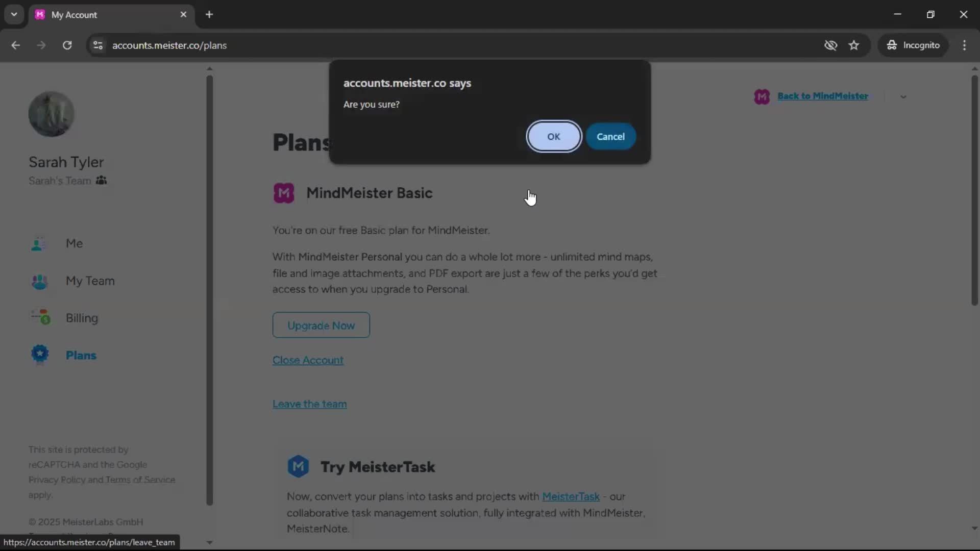Click the sidebar vertical scrollbar

click(x=209, y=291)
